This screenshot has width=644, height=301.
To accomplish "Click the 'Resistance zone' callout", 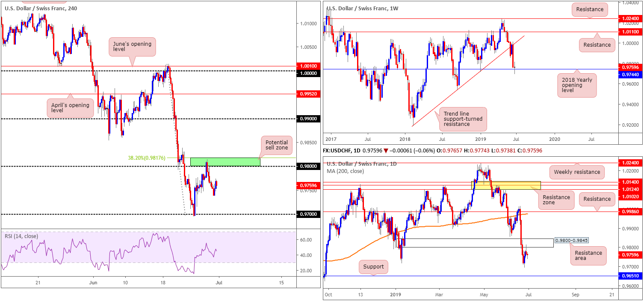I will tap(556, 200).
